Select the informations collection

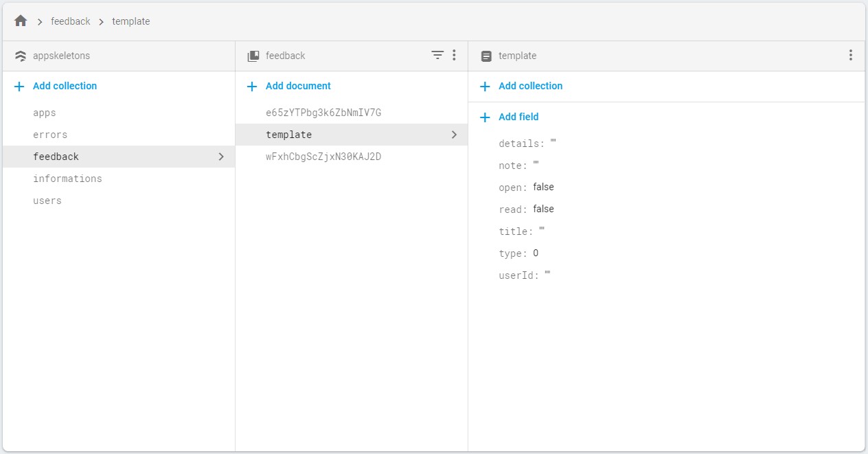(67, 179)
